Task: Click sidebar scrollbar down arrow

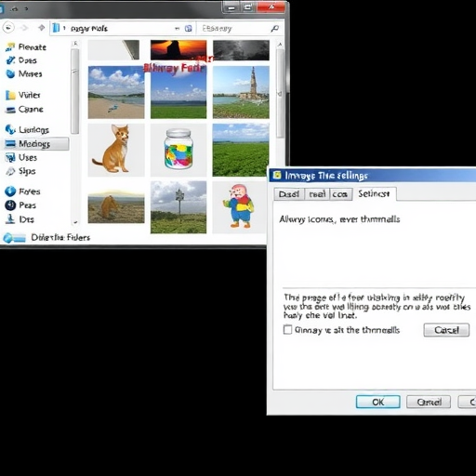Action: pos(75,222)
